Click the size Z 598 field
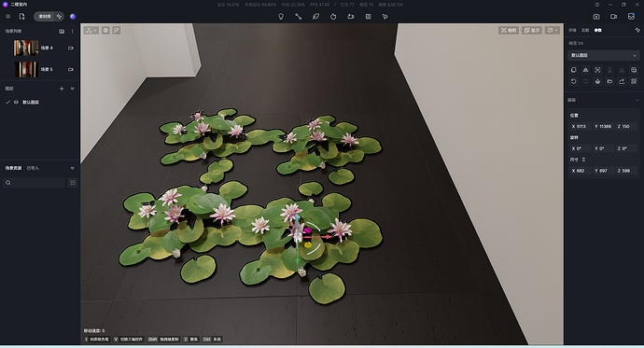 pos(626,171)
